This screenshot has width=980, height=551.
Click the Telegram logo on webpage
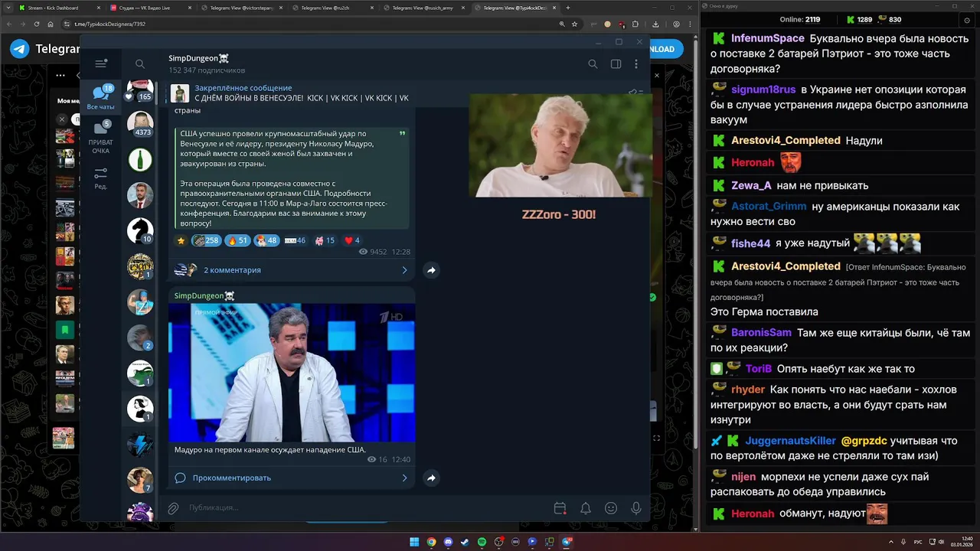[x=20, y=49]
